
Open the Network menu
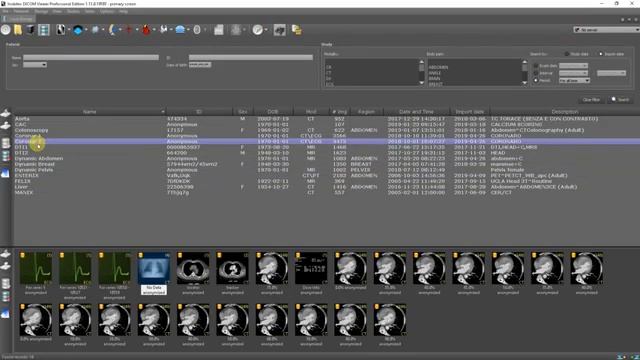[x=21, y=11]
